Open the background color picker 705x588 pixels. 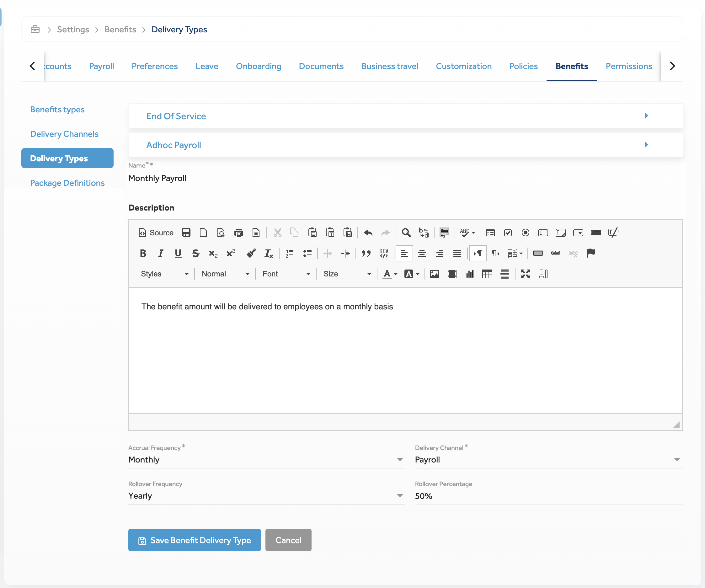pyautogui.click(x=412, y=274)
